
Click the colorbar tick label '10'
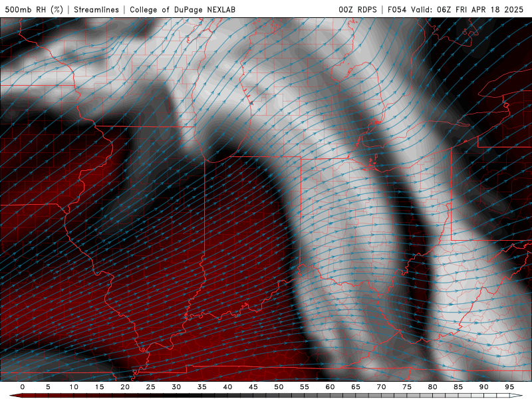point(74,387)
